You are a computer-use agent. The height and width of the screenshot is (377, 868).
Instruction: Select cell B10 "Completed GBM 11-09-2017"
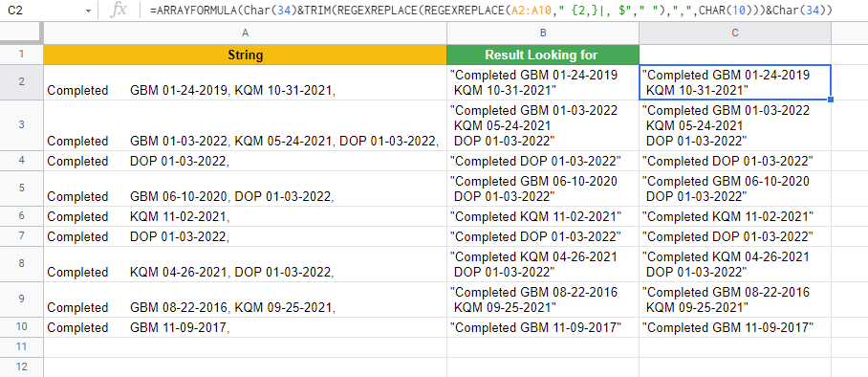(543, 327)
